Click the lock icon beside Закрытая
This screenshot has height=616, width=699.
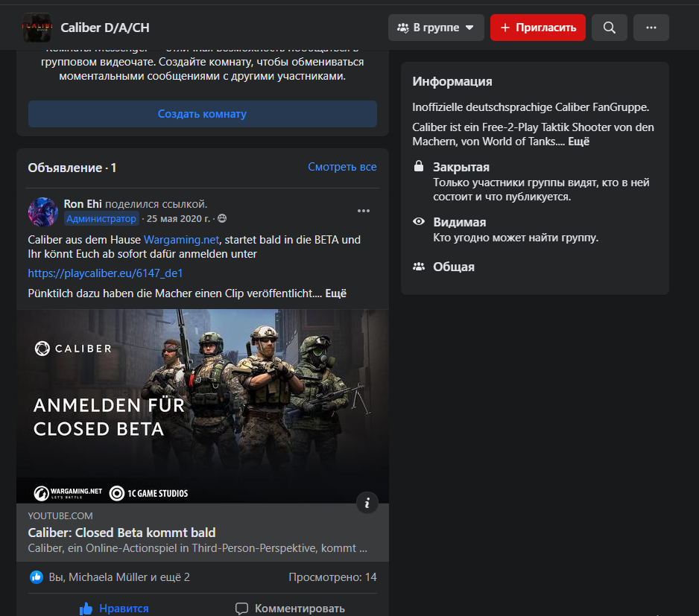418,166
